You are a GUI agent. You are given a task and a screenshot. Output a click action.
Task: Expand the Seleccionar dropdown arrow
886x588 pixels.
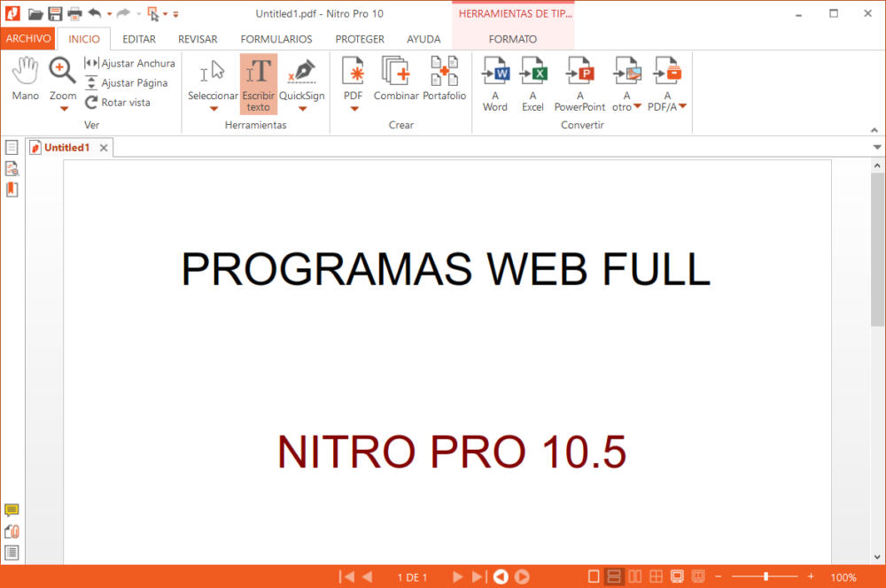[x=214, y=108]
